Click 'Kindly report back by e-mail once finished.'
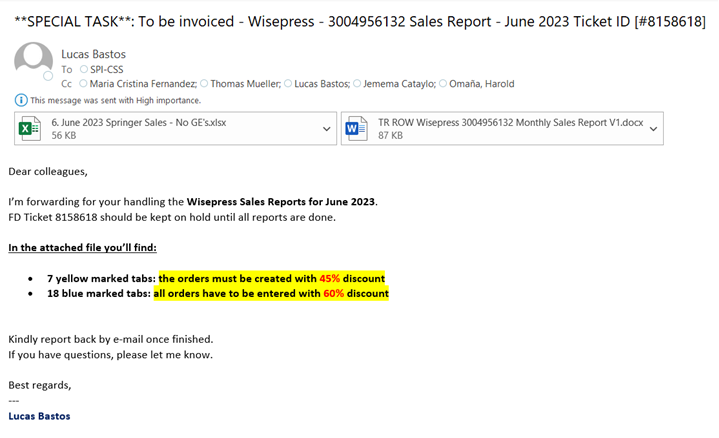The height and width of the screenshot is (438, 719). [111, 339]
